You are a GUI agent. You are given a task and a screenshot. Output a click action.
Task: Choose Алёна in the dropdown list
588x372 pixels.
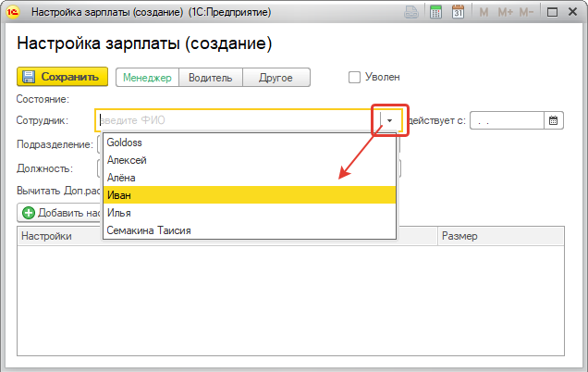(250, 178)
